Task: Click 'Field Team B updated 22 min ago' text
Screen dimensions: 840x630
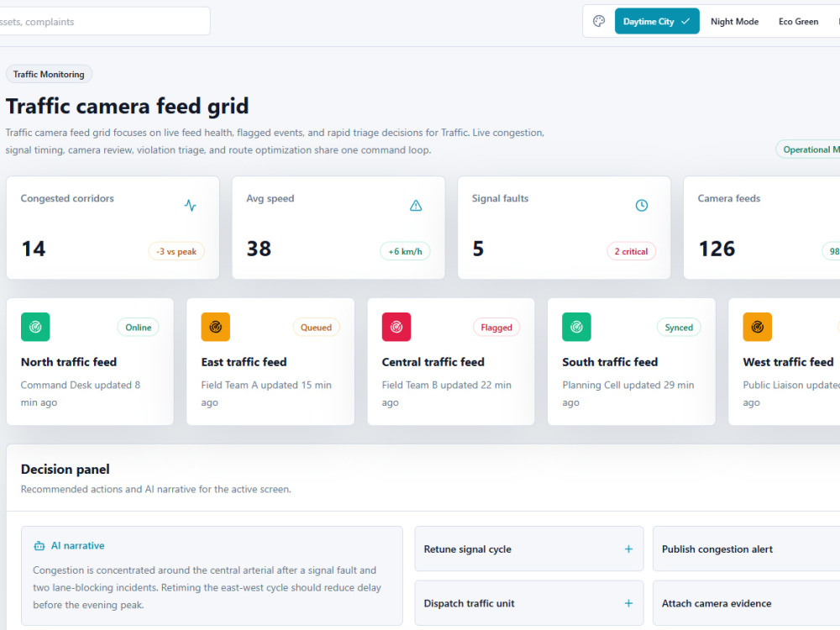Action: (x=446, y=394)
